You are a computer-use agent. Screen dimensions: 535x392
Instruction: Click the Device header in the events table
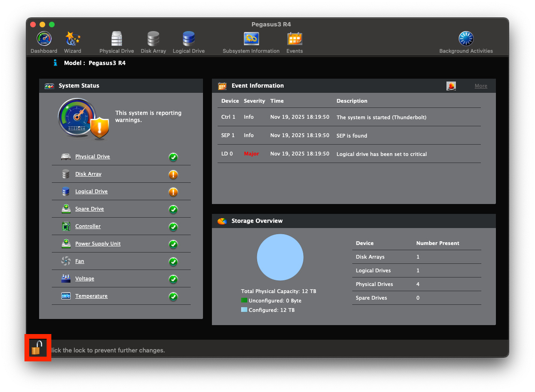230,101
